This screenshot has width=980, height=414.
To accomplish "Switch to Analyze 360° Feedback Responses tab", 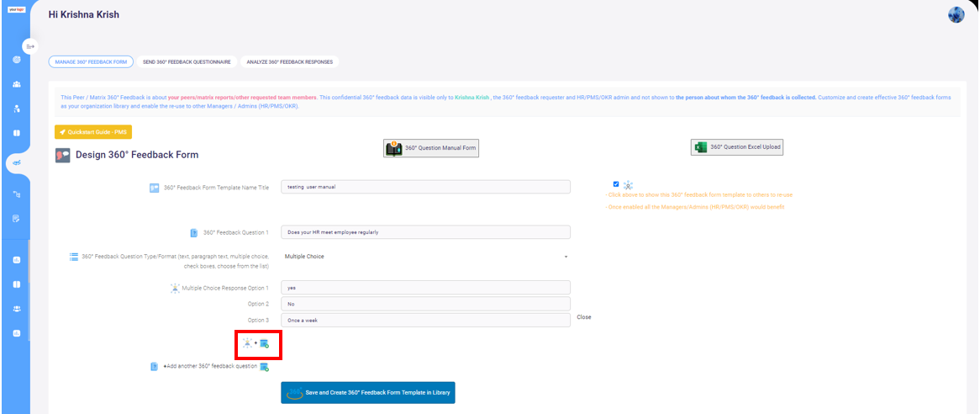I will click(289, 62).
